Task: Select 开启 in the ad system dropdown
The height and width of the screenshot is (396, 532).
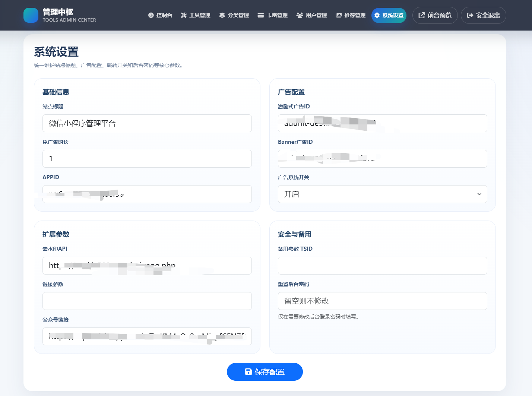Action: pyautogui.click(x=382, y=194)
